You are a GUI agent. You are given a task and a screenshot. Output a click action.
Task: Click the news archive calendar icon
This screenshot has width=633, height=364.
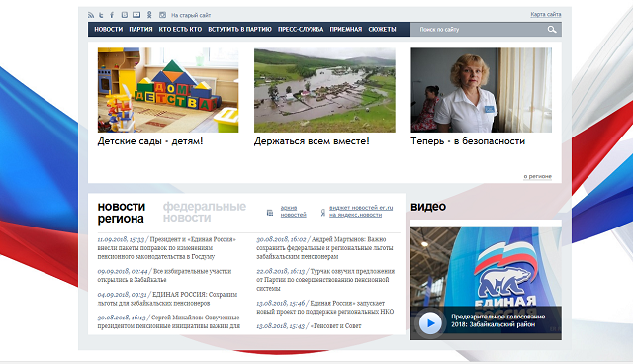(x=270, y=213)
